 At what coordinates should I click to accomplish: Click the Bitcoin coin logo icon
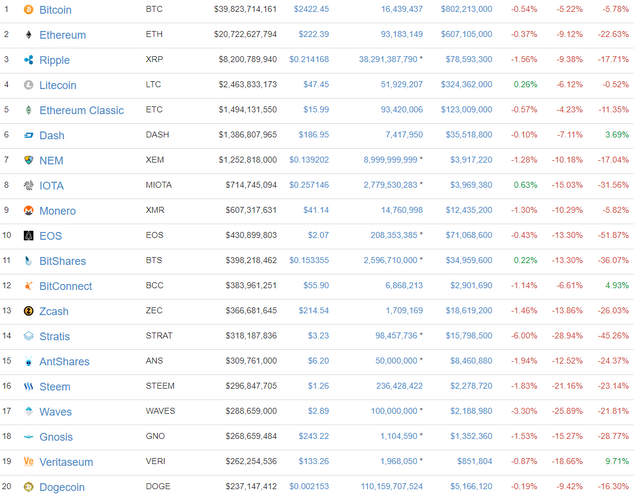(x=29, y=9)
